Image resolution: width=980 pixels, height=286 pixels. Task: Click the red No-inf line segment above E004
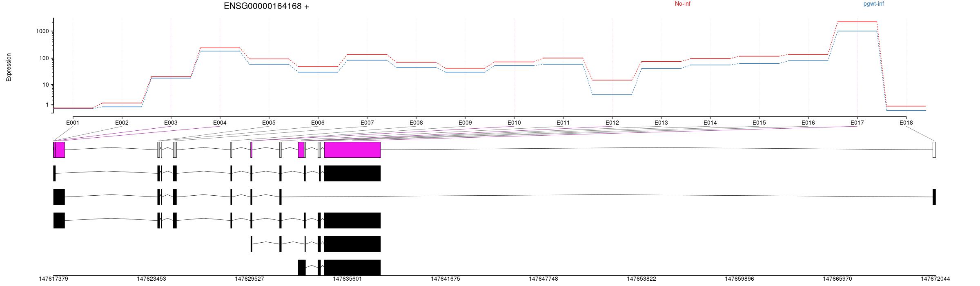click(x=220, y=48)
